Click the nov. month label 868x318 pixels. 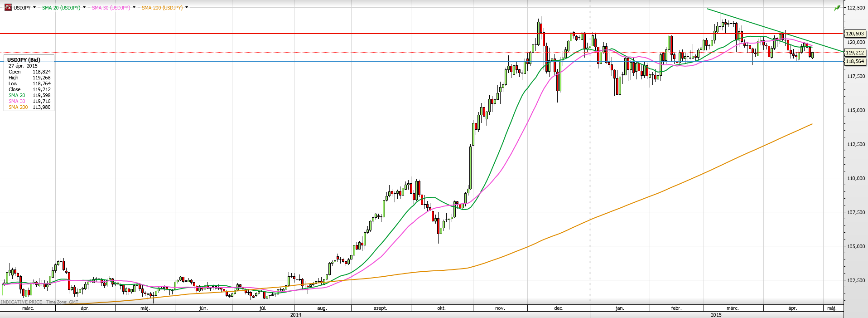click(500, 308)
